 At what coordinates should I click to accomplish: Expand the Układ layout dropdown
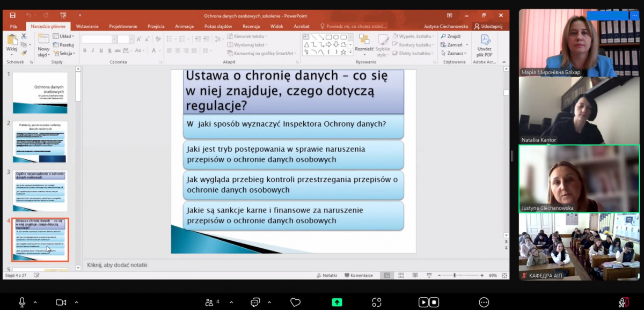(x=64, y=36)
